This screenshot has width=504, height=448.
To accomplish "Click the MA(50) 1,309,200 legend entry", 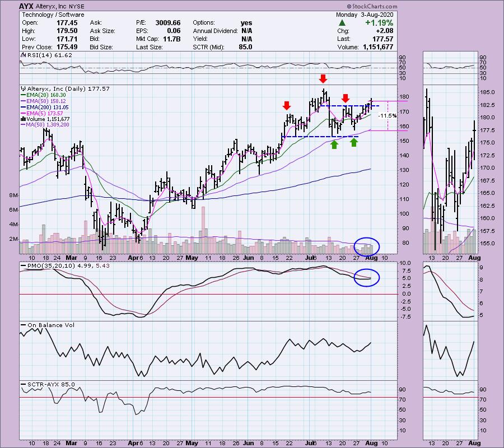I will pos(48,125).
